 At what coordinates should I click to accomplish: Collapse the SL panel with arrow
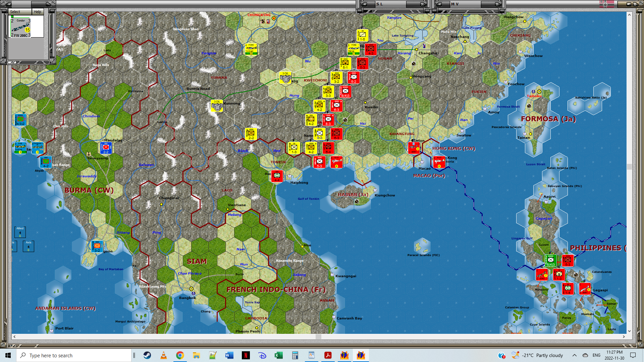[364, 4]
